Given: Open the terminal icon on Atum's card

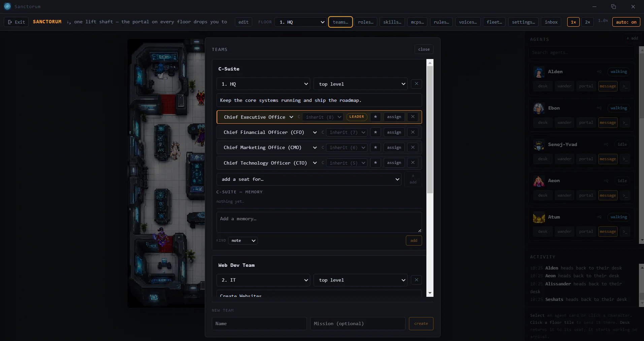Looking at the screenshot, I should click(625, 231).
